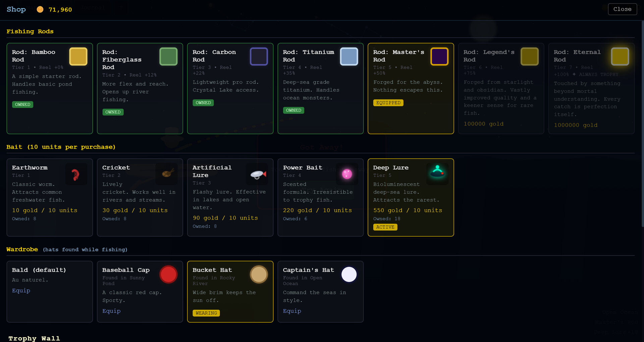Equip the Captain's Hat
644x342 pixels.
(292, 311)
